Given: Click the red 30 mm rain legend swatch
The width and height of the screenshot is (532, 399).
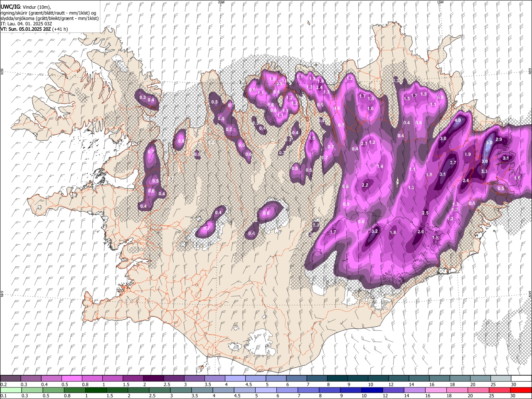Looking at the screenshot, I should [521, 390].
